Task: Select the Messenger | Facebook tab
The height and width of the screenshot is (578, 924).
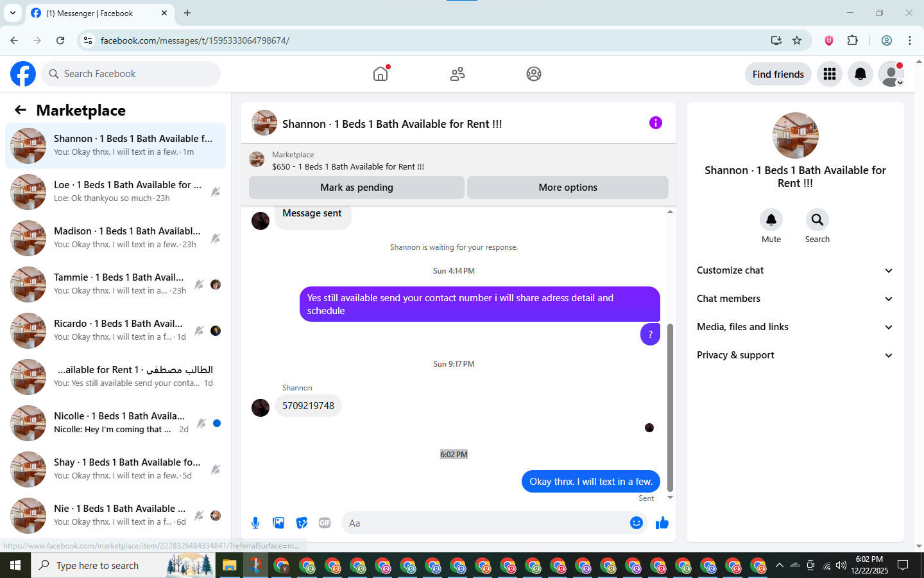Action: coord(99,13)
